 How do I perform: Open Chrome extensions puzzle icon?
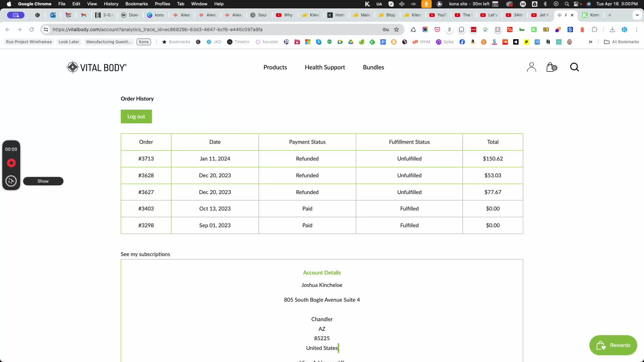tap(594, 29)
